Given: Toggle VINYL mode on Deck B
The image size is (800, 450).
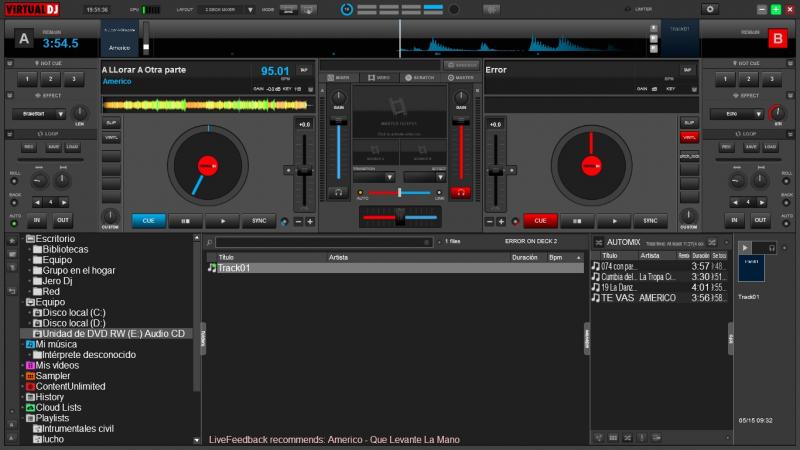Looking at the screenshot, I should 689,137.
